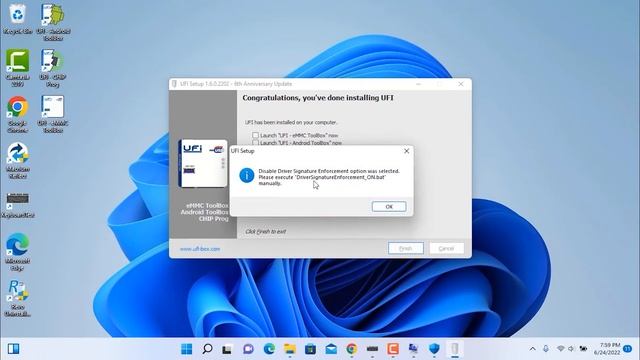Open File Explorer from the taskbar

point(290,349)
